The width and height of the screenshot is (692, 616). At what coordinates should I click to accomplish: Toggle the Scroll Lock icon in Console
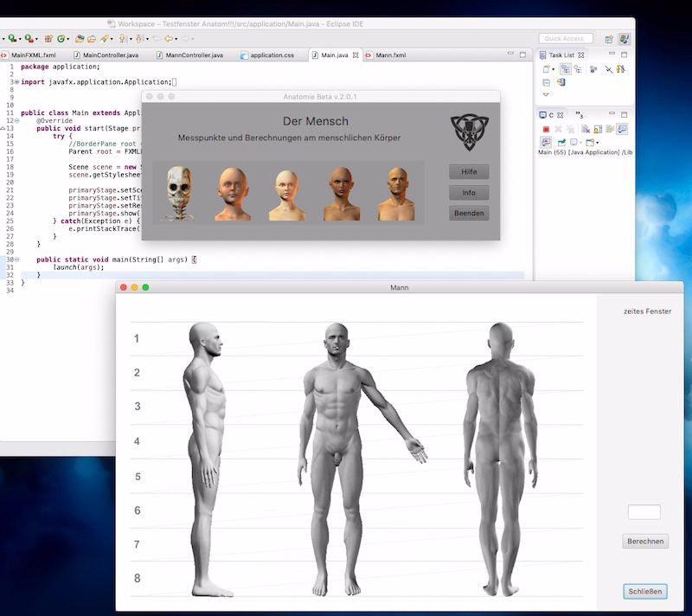pos(598,129)
